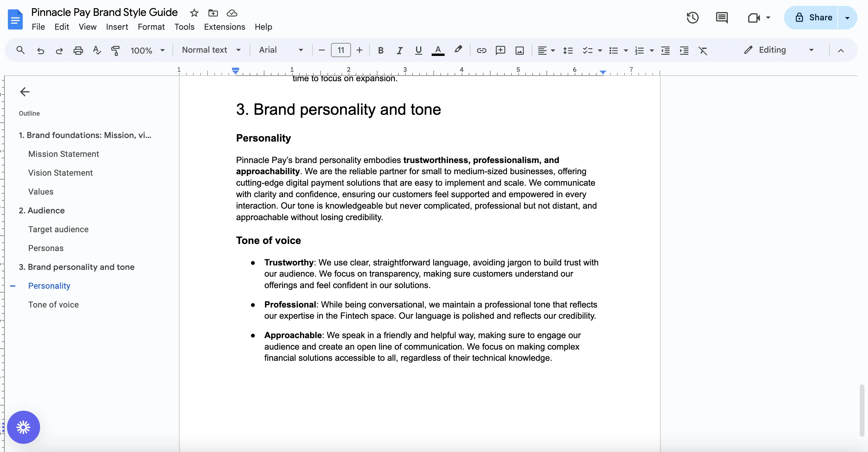The width and height of the screenshot is (868, 452).
Task: Click the spell check icon
Action: click(97, 51)
